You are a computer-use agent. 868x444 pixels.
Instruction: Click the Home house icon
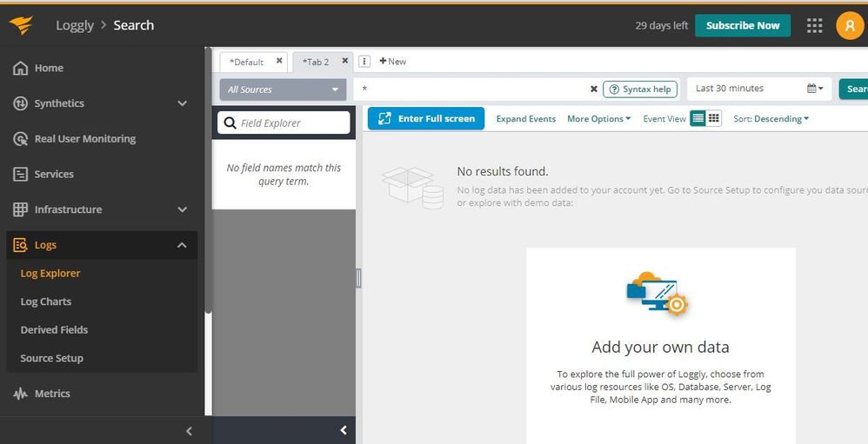coord(21,68)
